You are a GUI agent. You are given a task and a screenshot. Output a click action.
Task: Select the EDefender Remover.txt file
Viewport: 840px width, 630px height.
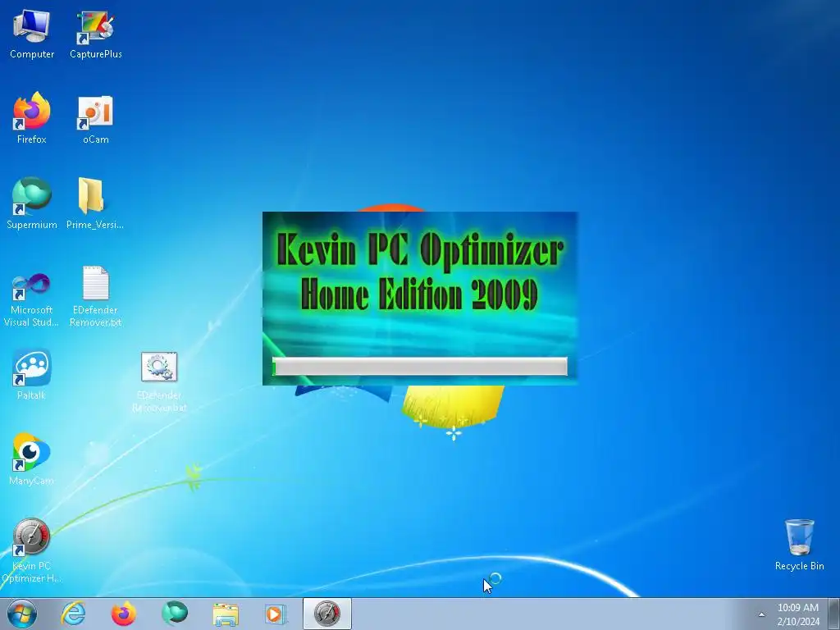(95, 296)
